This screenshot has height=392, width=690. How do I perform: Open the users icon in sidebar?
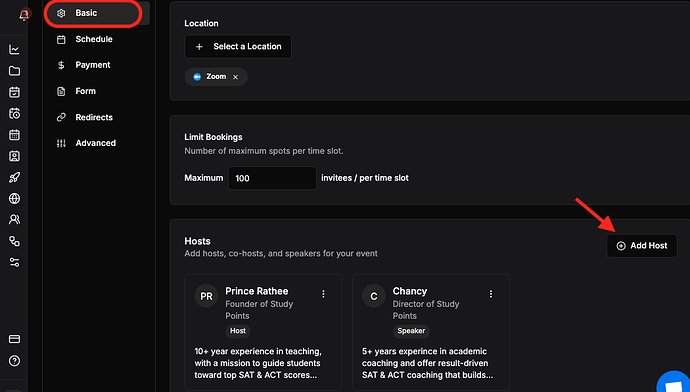[x=14, y=220]
